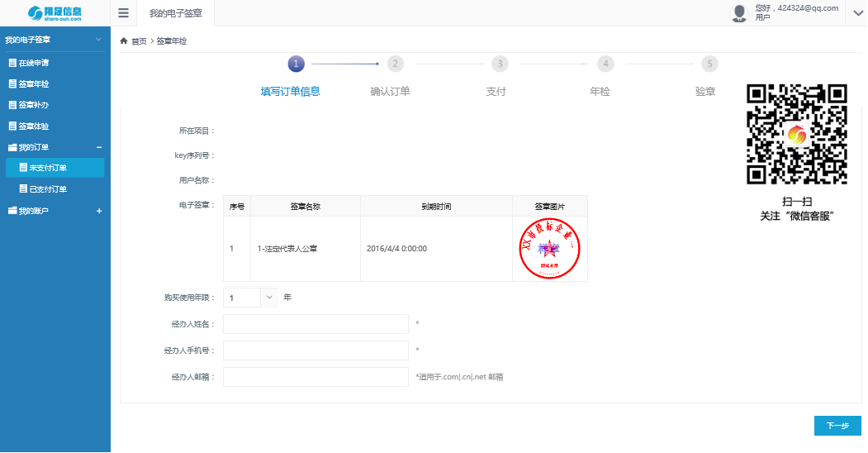Collapse the 我的电子签章 sidebar header chevron

coord(98,40)
